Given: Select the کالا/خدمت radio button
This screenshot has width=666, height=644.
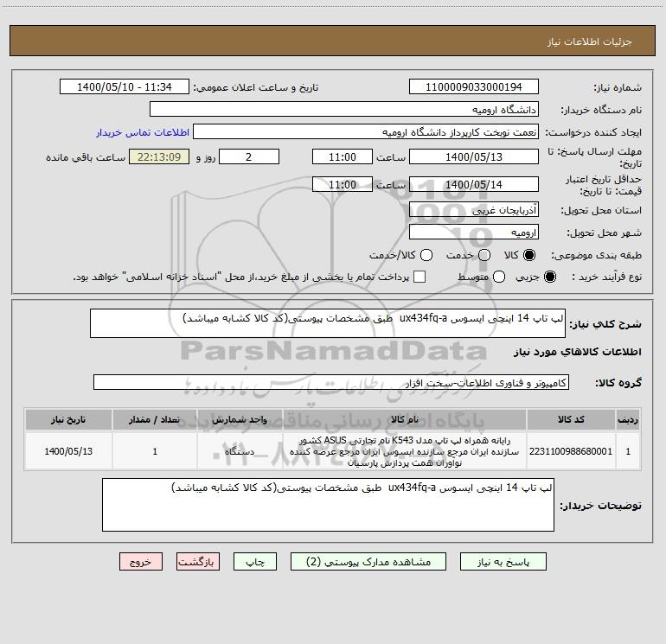Looking at the screenshot, I should (x=426, y=255).
